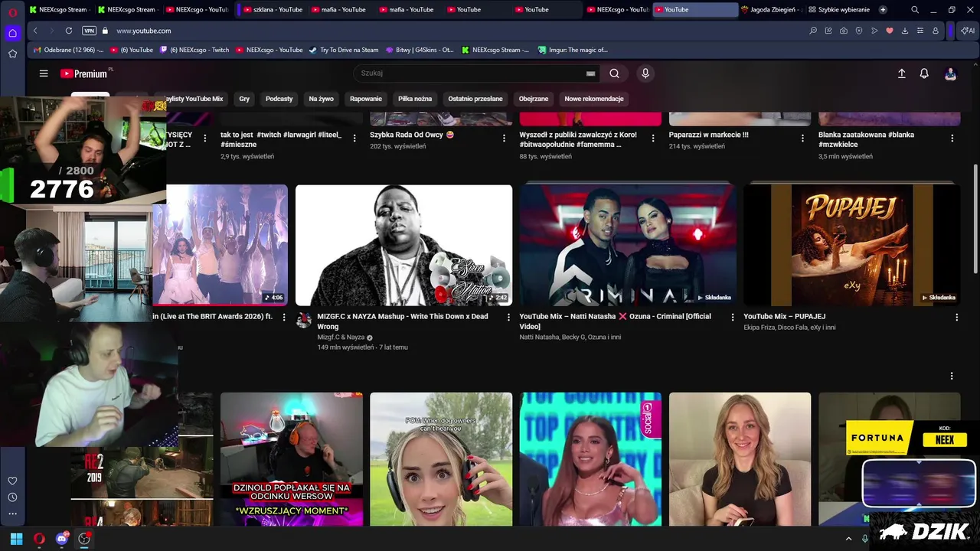
Task: Select the 'Piłka nożna' filter chip
Action: 415,99
